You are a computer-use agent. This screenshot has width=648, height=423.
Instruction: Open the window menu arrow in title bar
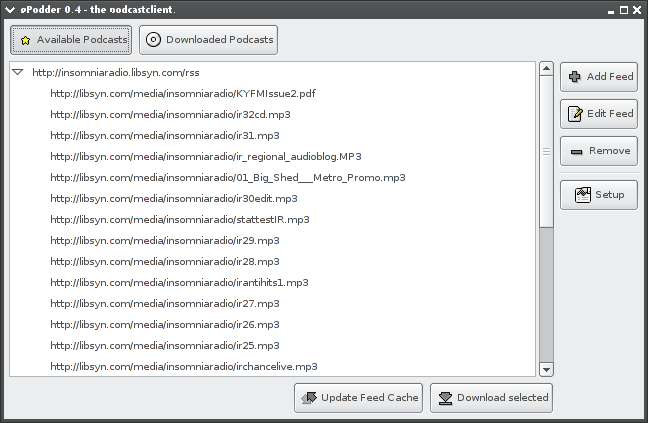pyautogui.click(x=10, y=10)
